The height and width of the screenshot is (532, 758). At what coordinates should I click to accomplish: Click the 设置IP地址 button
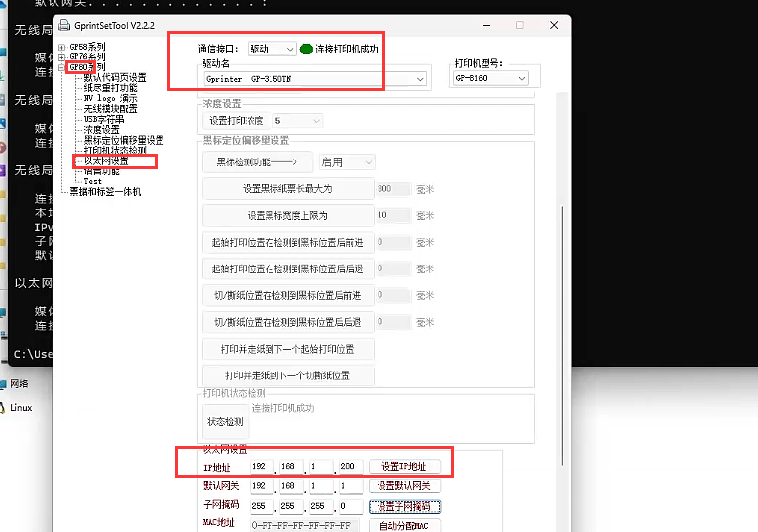click(404, 467)
